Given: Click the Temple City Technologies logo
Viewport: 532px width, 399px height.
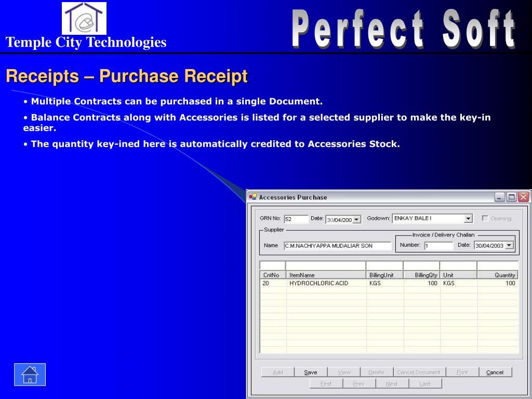Looking at the screenshot, I should pos(84,18).
